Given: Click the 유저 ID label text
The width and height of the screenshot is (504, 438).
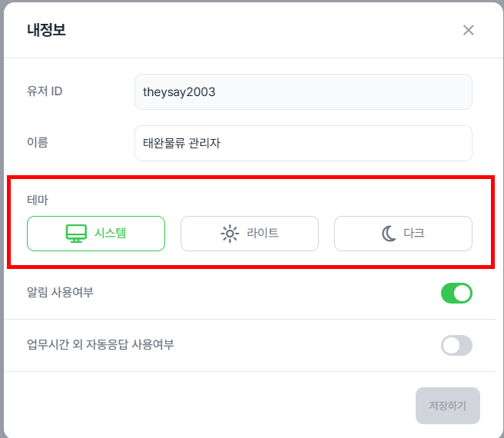Looking at the screenshot, I should 45,91.
